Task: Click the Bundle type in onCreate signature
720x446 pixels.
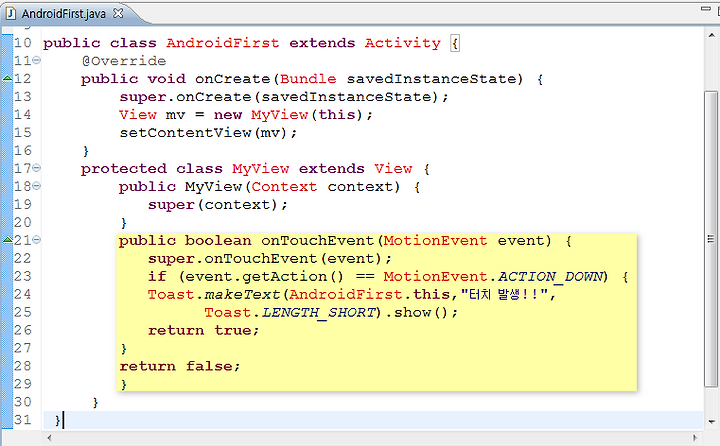Action: pyautogui.click(x=308, y=79)
